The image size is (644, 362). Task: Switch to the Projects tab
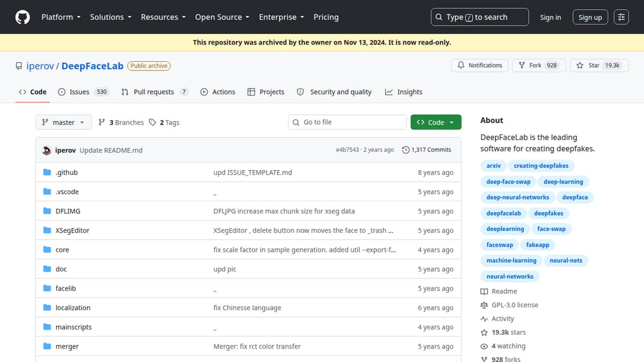[x=266, y=92]
